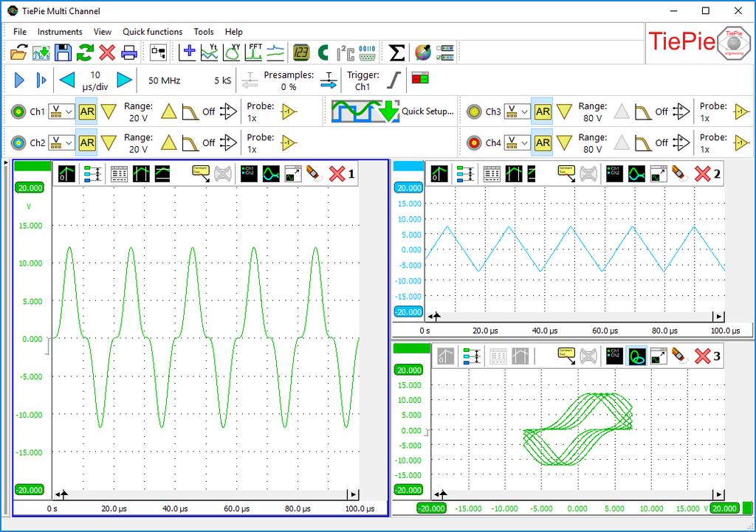Viewport: 756px width, 532px height.
Task: Click the red X delete icon in main toolbar
Action: point(106,52)
